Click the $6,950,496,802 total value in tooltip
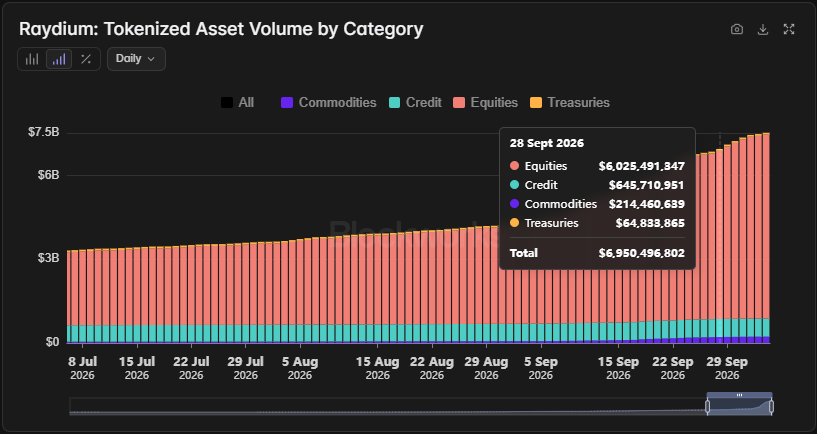The width and height of the screenshot is (817, 434). [x=641, y=253]
